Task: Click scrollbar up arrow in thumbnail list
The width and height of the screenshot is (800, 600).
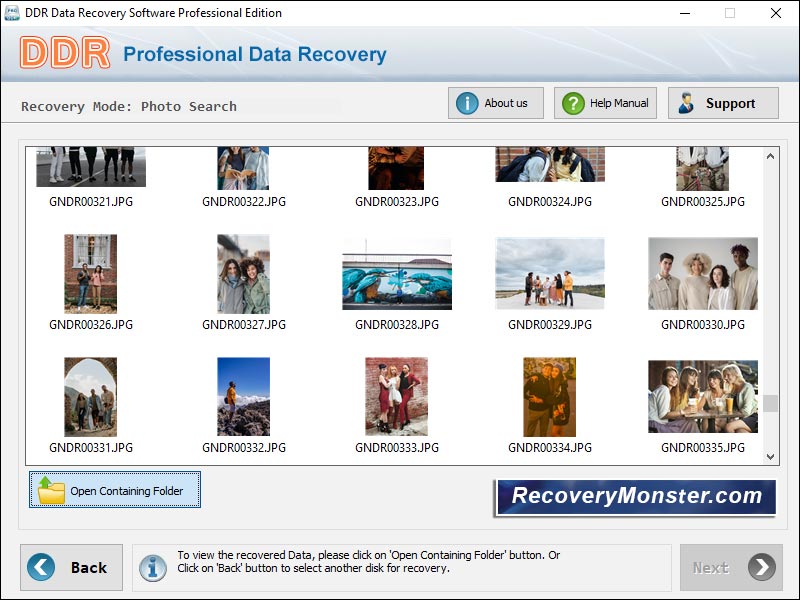Action: (770, 156)
